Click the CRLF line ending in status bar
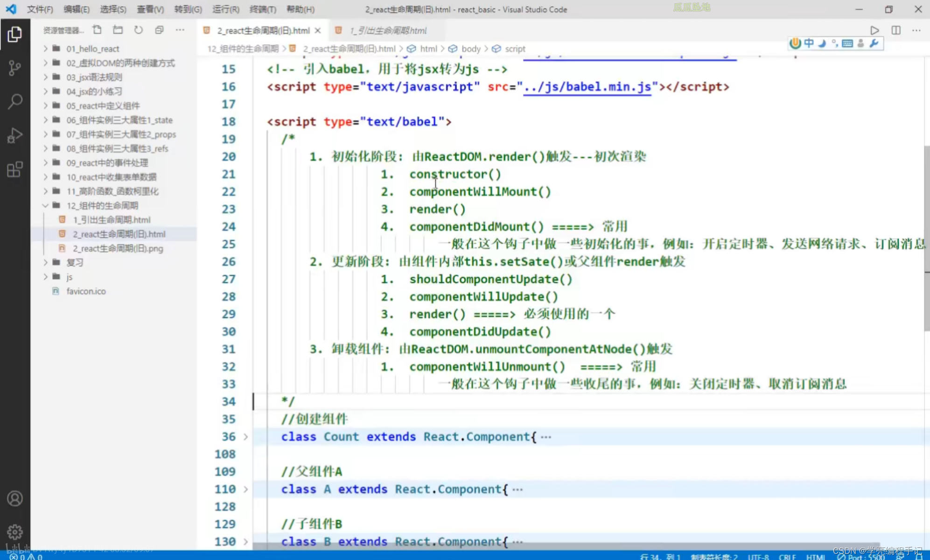This screenshot has width=930, height=560. point(787,556)
